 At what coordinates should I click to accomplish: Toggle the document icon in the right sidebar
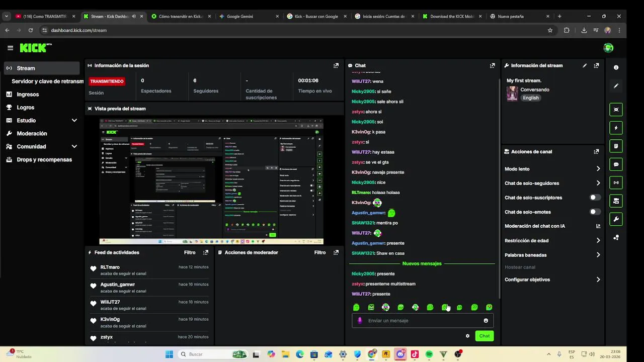(616, 146)
